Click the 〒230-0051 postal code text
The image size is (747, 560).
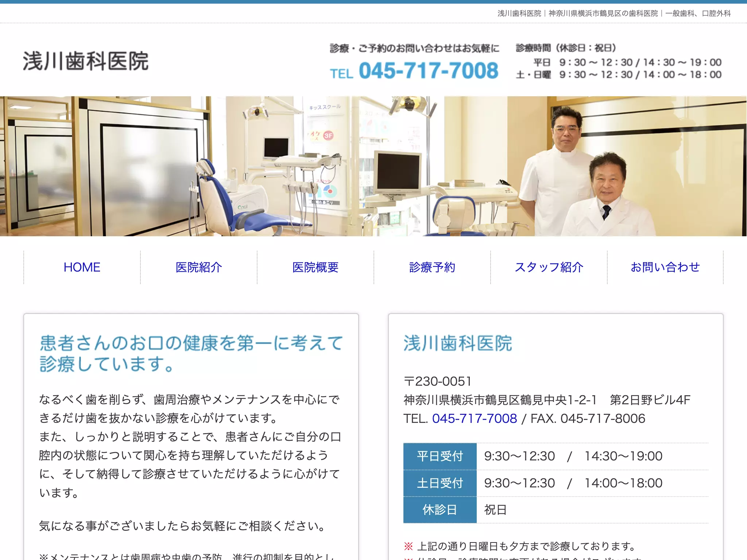[438, 381]
